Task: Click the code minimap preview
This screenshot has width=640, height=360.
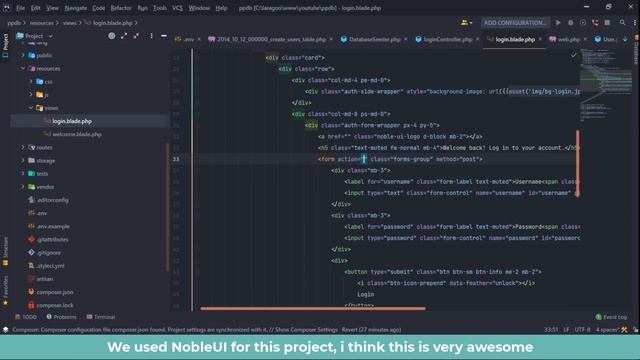Action: pyautogui.click(x=606, y=85)
